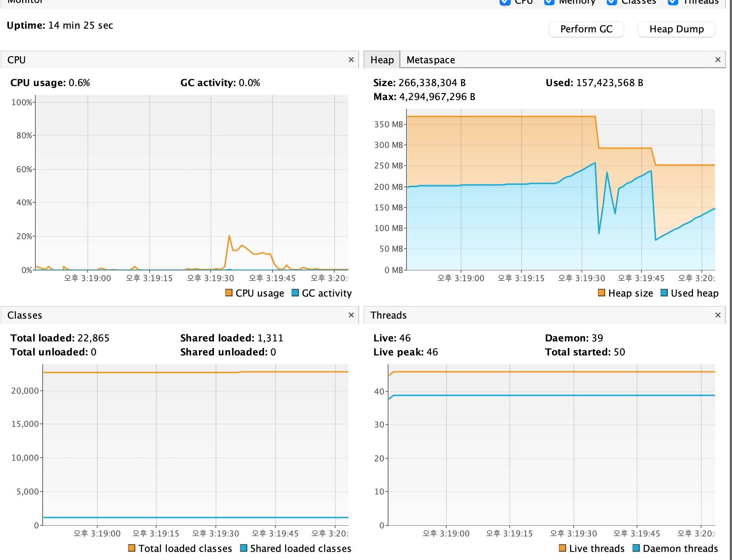Click the CPU usage orange legend swatch
The image size is (732, 560).
click(x=229, y=293)
